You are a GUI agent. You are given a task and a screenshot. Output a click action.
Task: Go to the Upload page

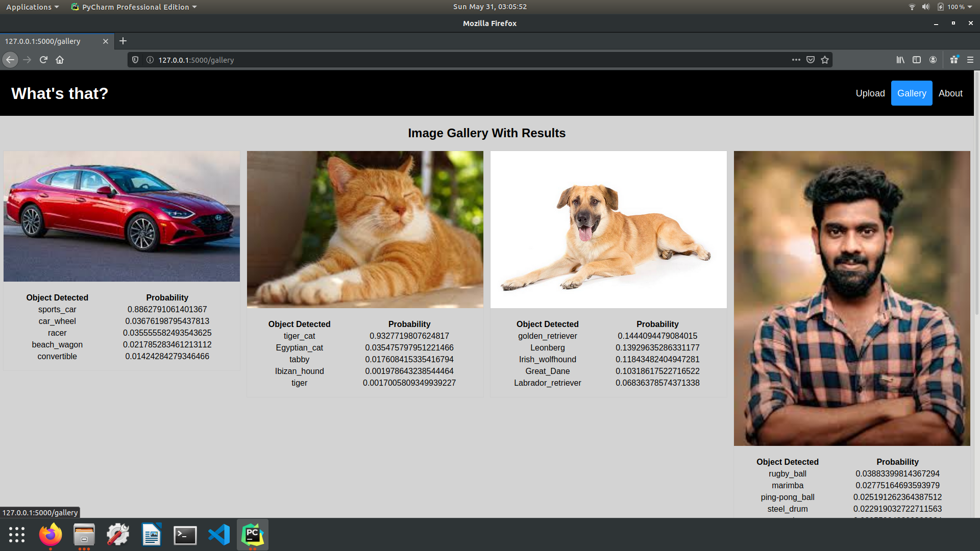pos(870,93)
